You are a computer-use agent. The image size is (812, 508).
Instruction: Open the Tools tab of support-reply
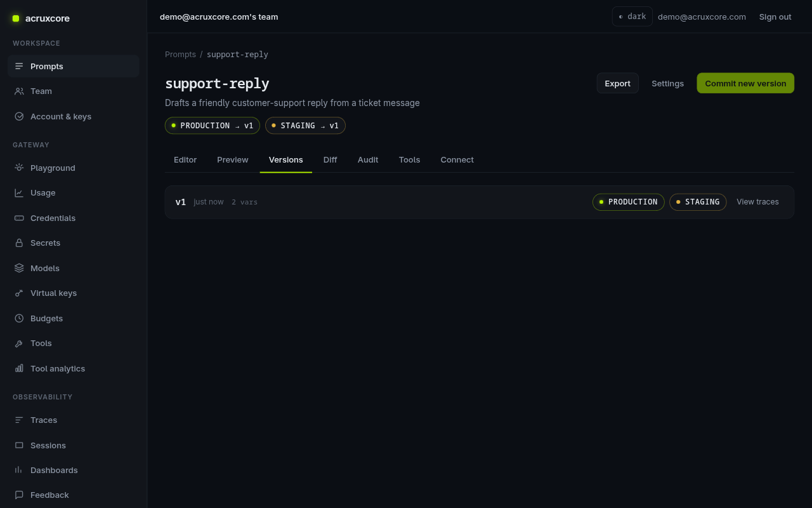tap(409, 159)
